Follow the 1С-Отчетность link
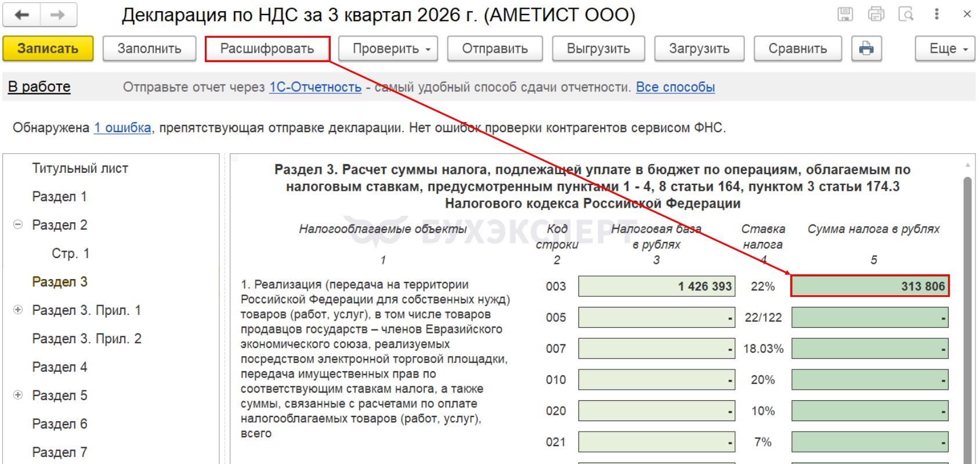 [x=315, y=87]
